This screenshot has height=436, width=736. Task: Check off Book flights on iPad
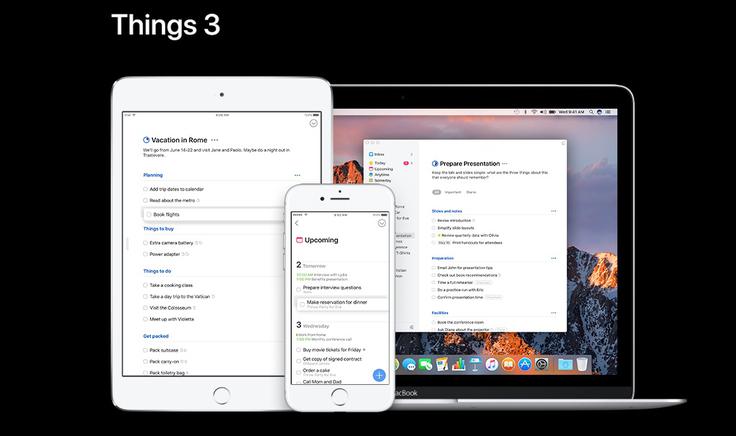tap(149, 214)
